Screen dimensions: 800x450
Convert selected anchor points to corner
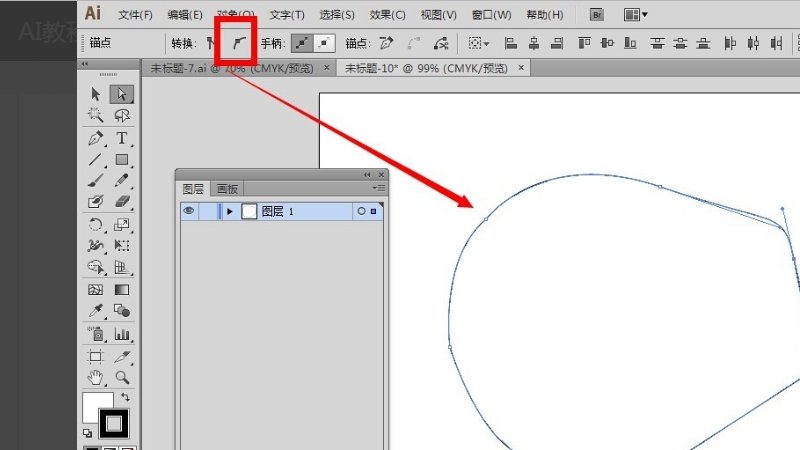(x=211, y=43)
